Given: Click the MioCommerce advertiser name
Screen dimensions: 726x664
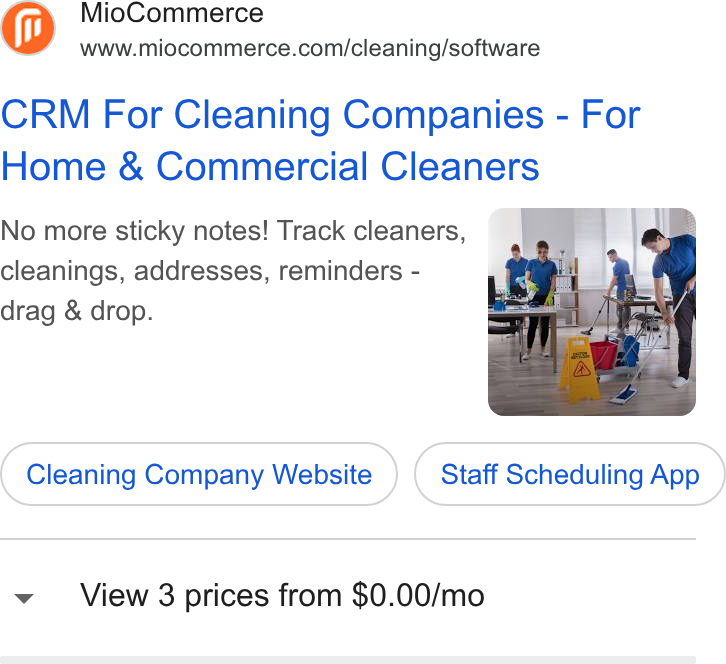Looking at the screenshot, I should click(x=172, y=13).
